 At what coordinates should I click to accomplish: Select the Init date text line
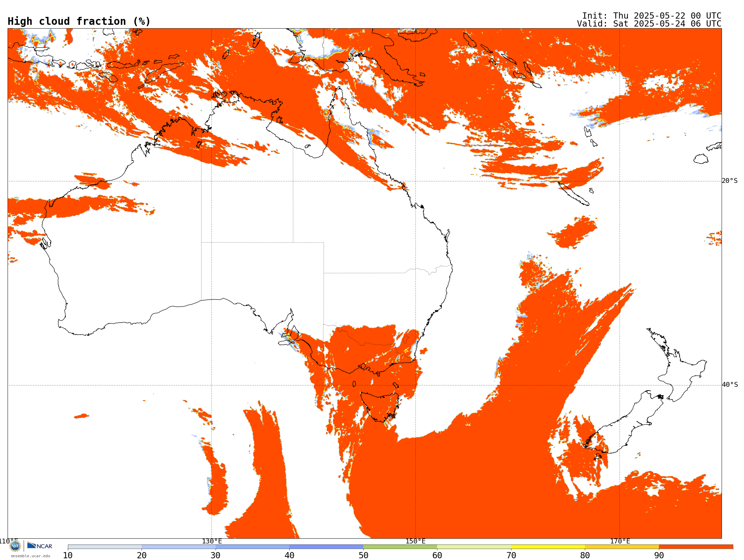(652, 16)
